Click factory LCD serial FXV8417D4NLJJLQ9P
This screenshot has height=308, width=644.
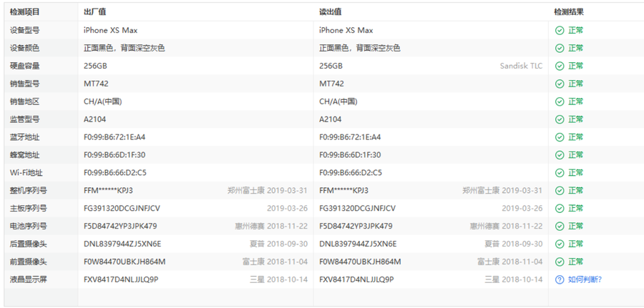tap(121, 279)
